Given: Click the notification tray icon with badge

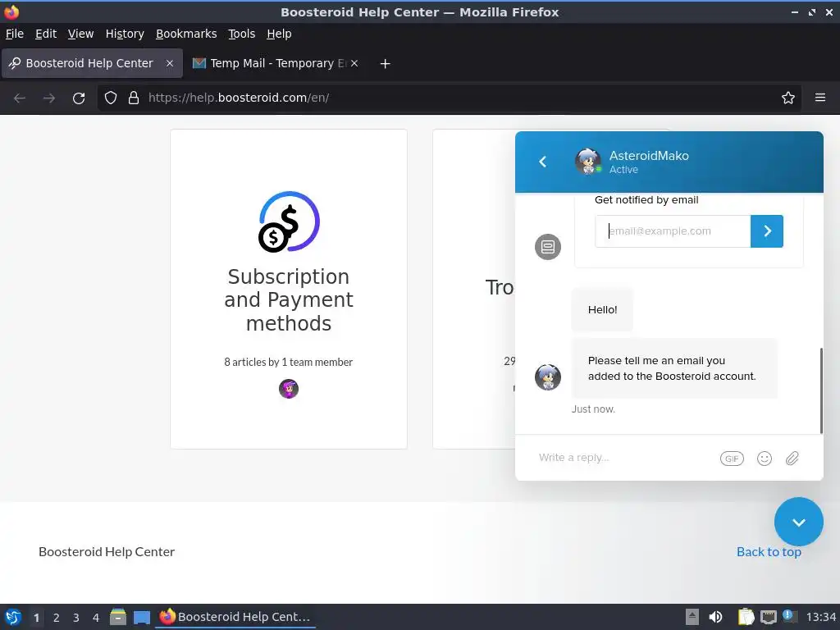Looking at the screenshot, I should pos(788,615).
